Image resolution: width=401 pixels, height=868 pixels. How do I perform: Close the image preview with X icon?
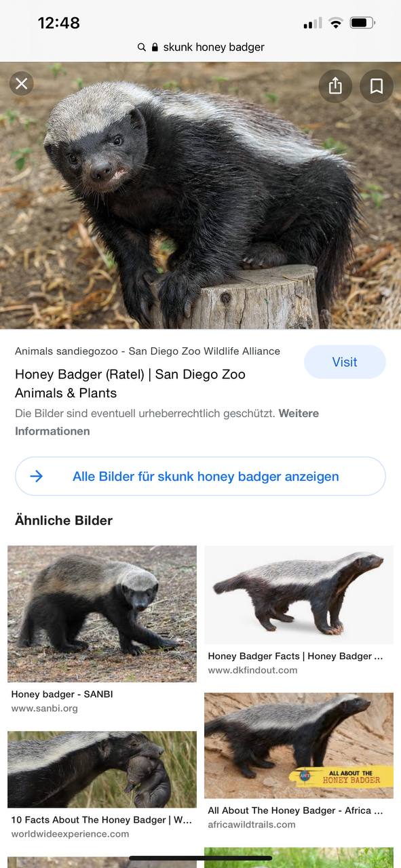[22, 83]
